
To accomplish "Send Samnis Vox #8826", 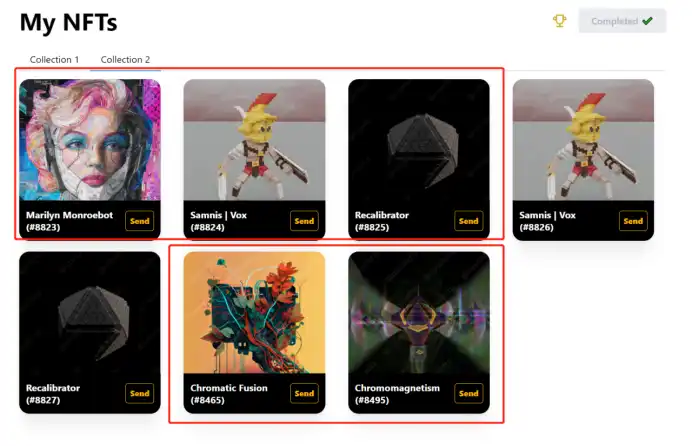I will [x=633, y=221].
